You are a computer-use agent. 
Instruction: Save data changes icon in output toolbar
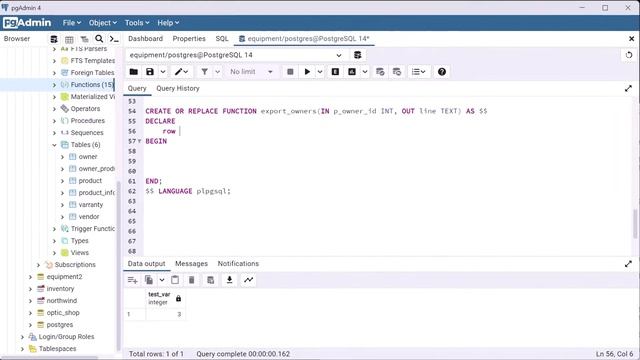(211, 280)
